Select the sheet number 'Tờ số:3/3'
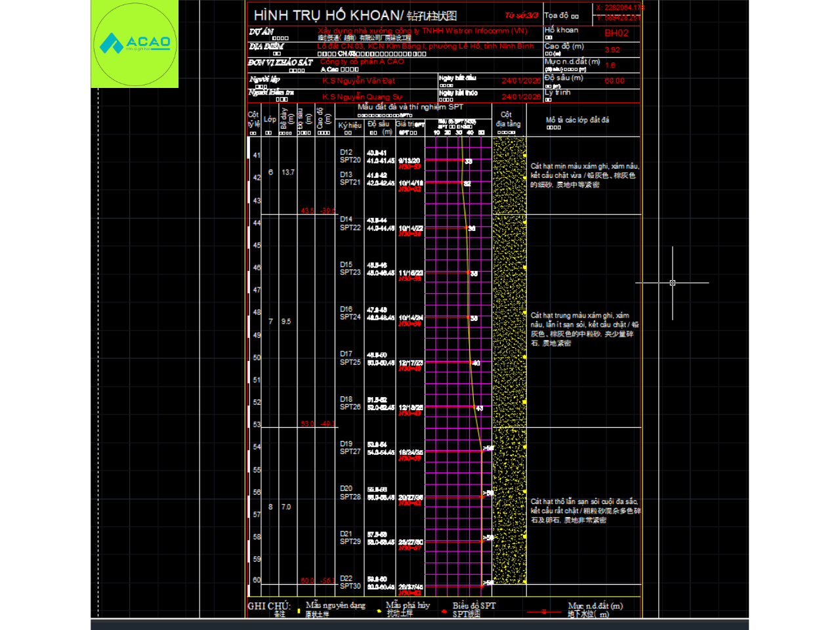This screenshot has height=630, width=840. 522,15
